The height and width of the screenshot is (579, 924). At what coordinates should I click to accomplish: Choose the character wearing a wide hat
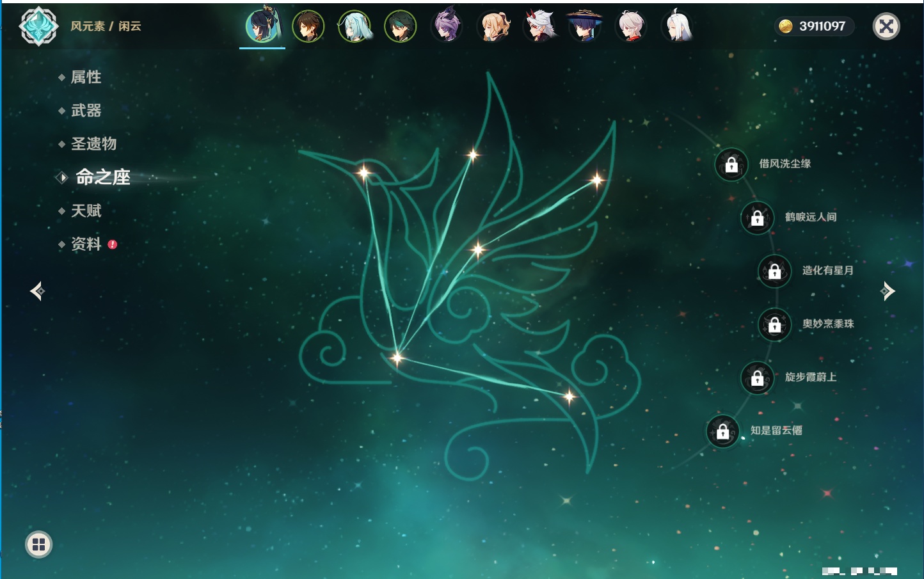click(585, 26)
